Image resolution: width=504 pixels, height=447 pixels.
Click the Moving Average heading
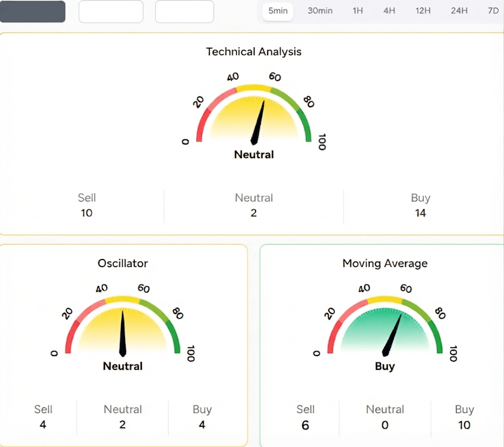[385, 263]
